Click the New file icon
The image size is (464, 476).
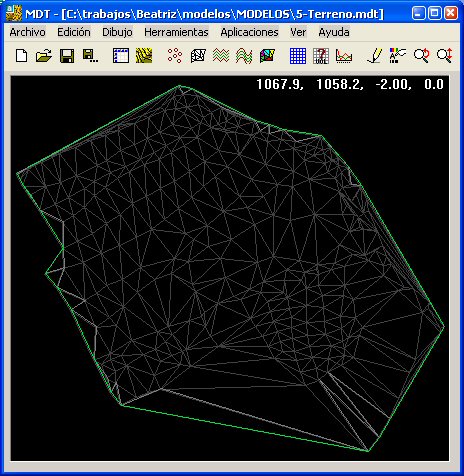[22, 55]
